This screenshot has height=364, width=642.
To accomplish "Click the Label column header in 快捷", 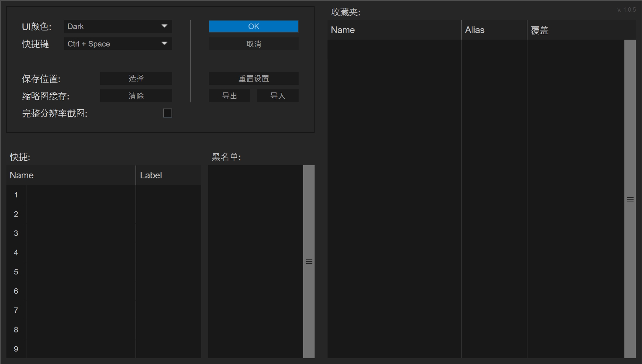I will [168, 175].
